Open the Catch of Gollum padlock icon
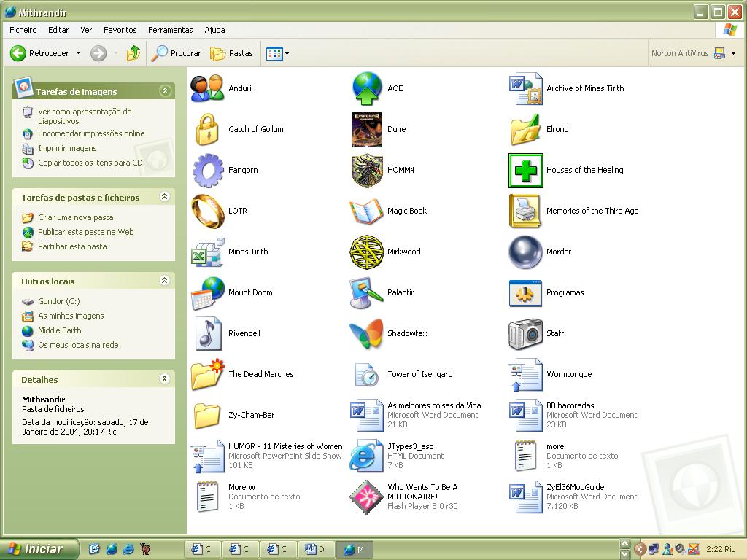 coord(207,129)
